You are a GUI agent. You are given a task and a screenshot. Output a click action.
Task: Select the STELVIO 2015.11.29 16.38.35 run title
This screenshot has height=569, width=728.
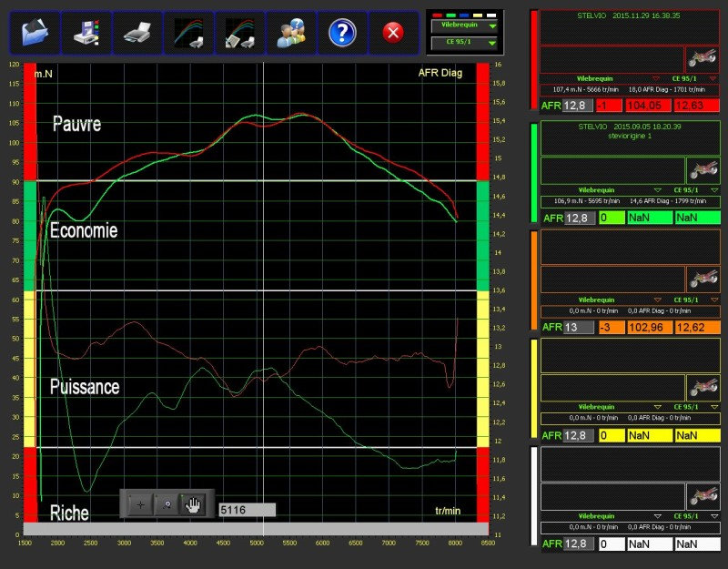629,15
